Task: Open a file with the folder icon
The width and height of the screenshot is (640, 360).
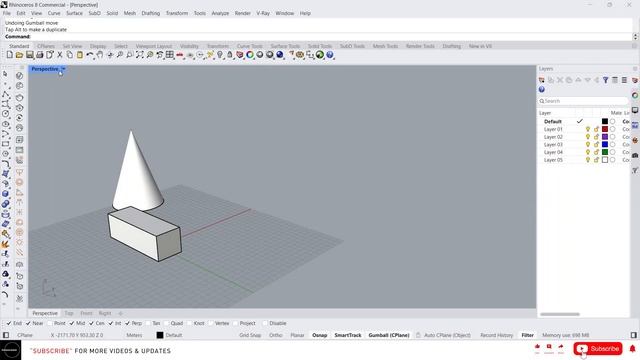Action: 19,55
